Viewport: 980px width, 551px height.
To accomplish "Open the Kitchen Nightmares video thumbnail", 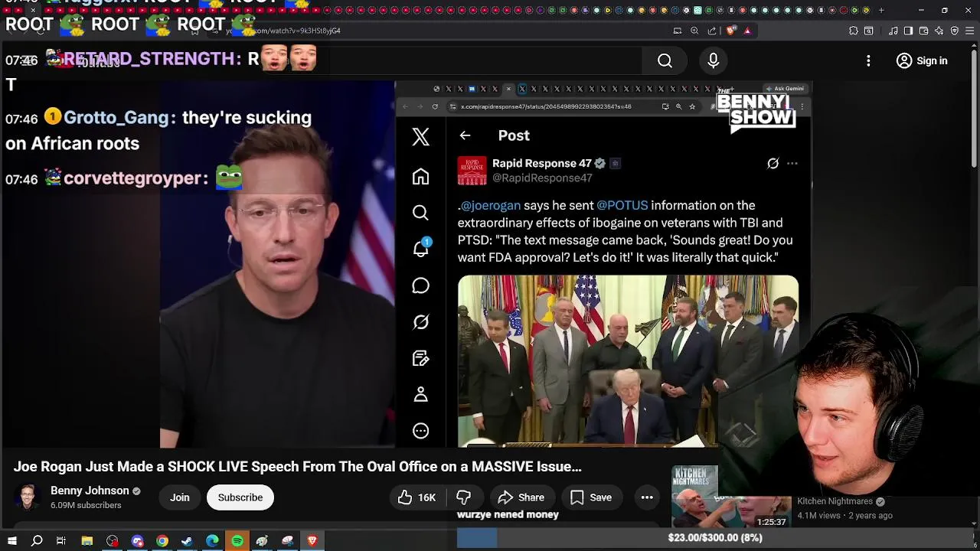I will pos(731,497).
